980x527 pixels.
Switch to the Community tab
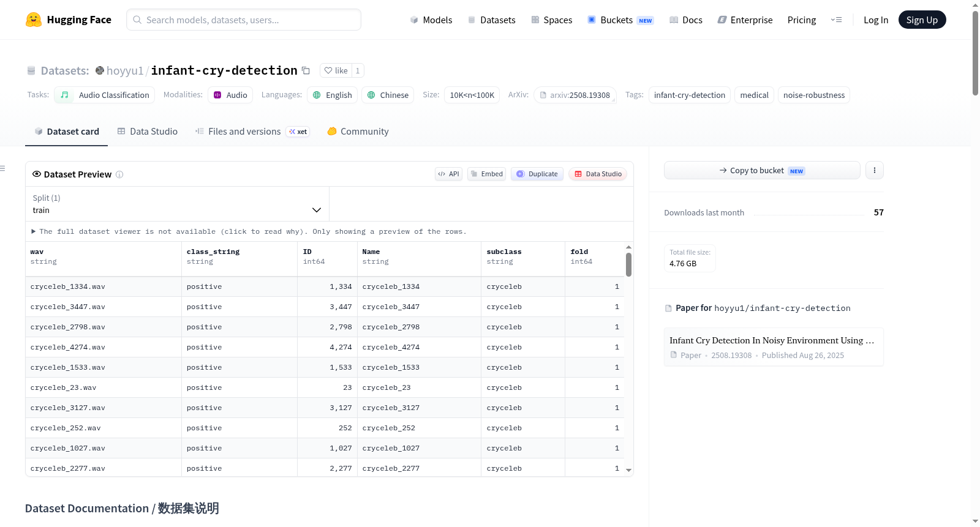(358, 132)
